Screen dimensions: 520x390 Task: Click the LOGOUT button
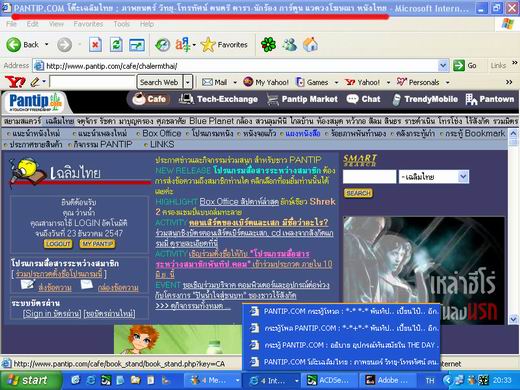click(58, 244)
